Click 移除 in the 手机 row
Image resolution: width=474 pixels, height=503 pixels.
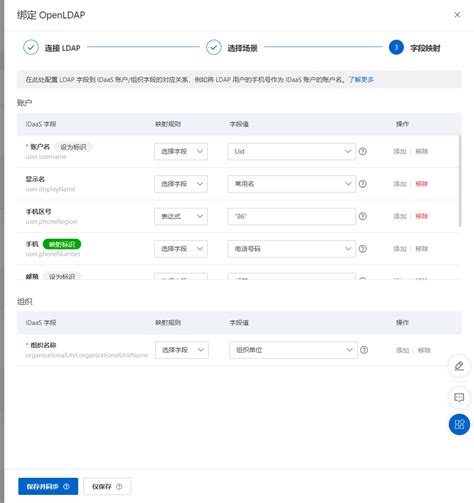pos(421,249)
